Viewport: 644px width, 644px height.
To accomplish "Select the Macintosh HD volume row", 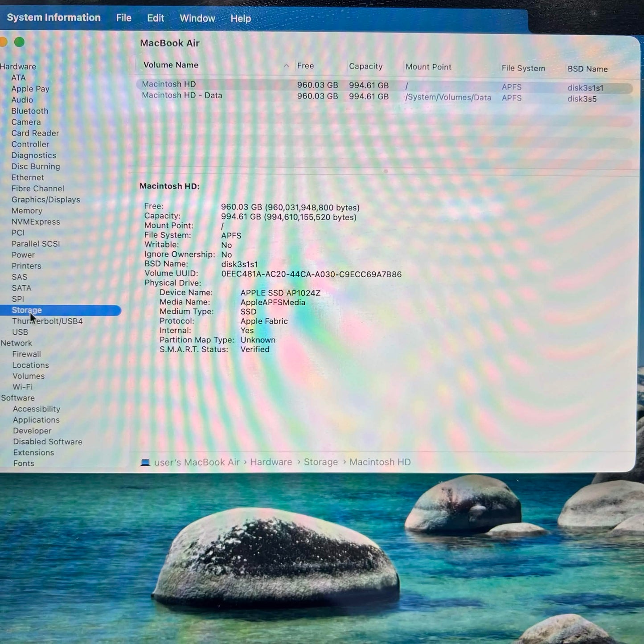I will (x=384, y=86).
